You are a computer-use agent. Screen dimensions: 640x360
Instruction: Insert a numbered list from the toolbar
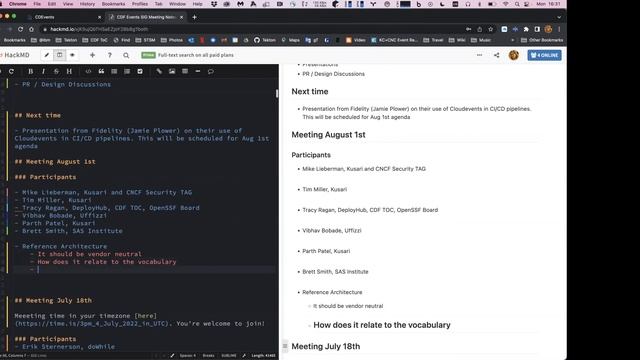click(127, 71)
